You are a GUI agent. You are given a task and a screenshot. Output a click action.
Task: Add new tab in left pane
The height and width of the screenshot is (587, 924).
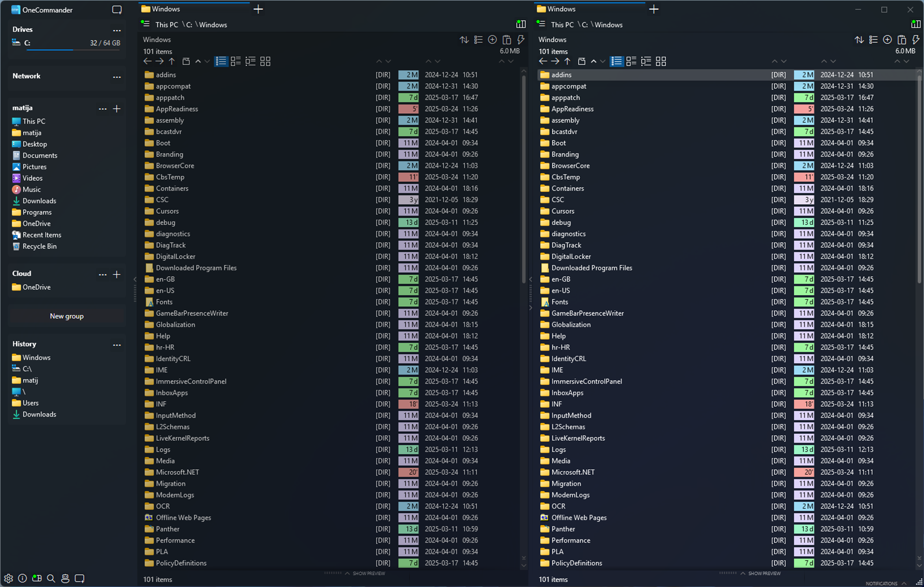pyautogui.click(x=258, y=9)
